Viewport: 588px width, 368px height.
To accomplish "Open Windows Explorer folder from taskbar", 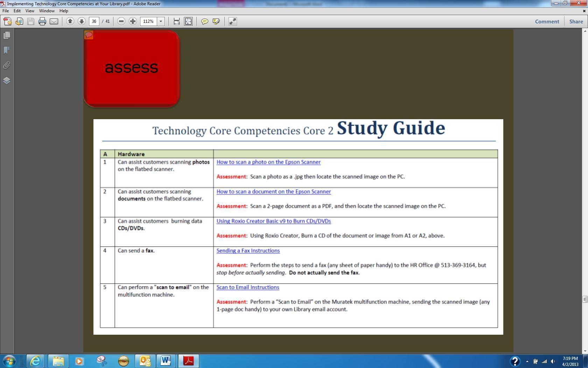I will pos(58,361).
